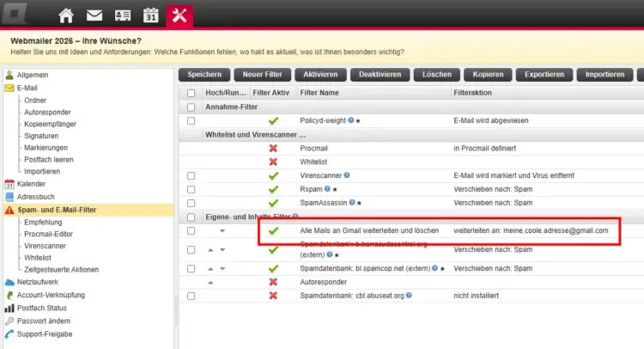Click help icon beside cbl.abuseat.org entry
This screenshot has width=644, height=349.
click(409, 296)
